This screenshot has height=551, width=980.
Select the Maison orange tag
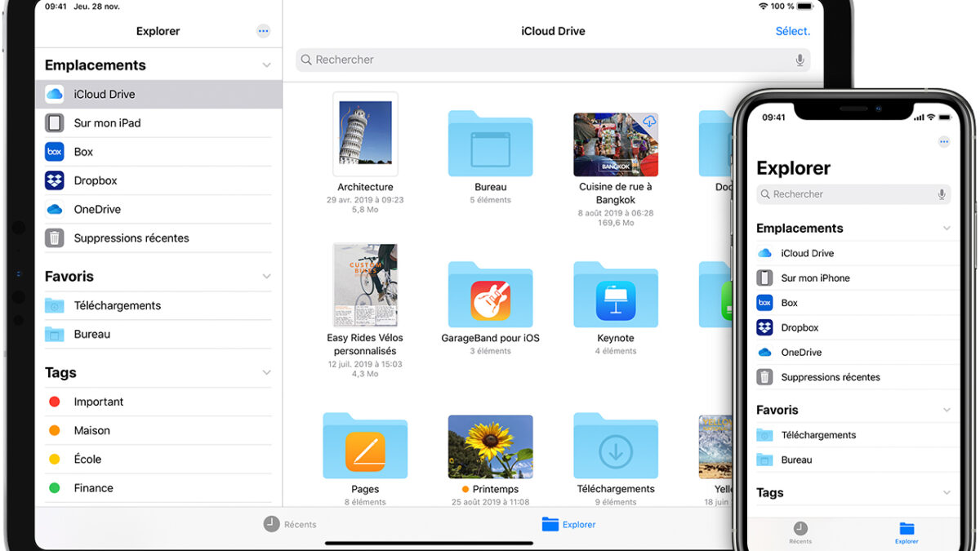coord(91,430)
